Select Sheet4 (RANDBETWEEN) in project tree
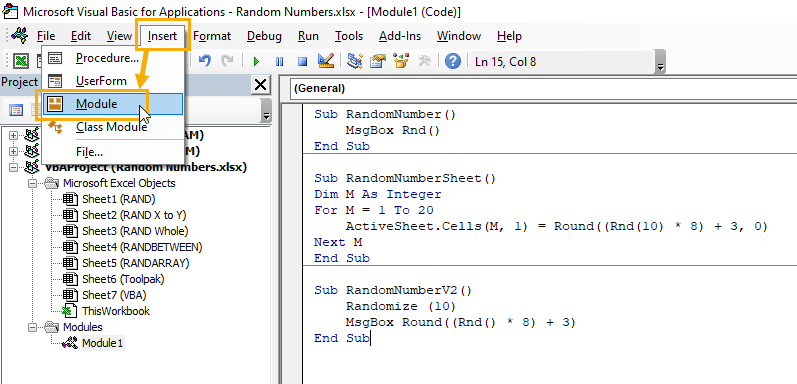Image resolution: width=797 pixels, height=384 pixels. pyautogui.click(x=142, y=247)
